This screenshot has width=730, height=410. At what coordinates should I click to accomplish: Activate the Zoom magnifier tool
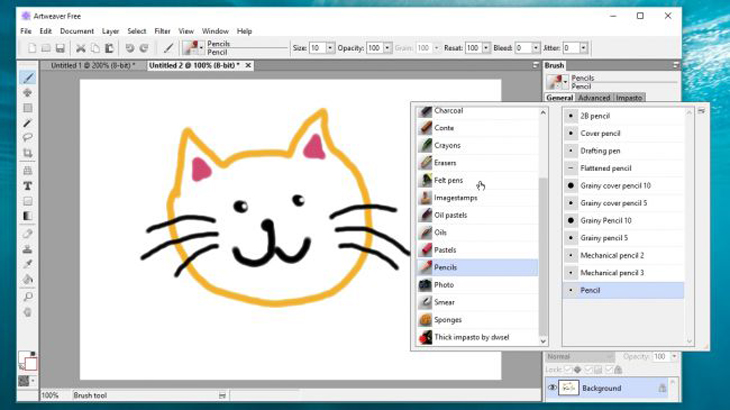[x=27, y=296]
